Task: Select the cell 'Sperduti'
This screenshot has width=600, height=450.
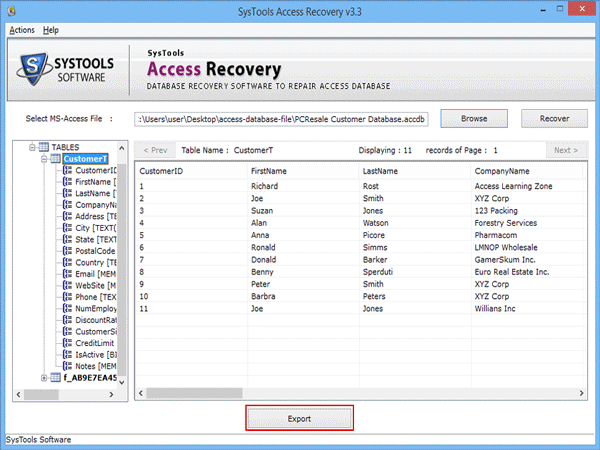Action: [378, 272]
